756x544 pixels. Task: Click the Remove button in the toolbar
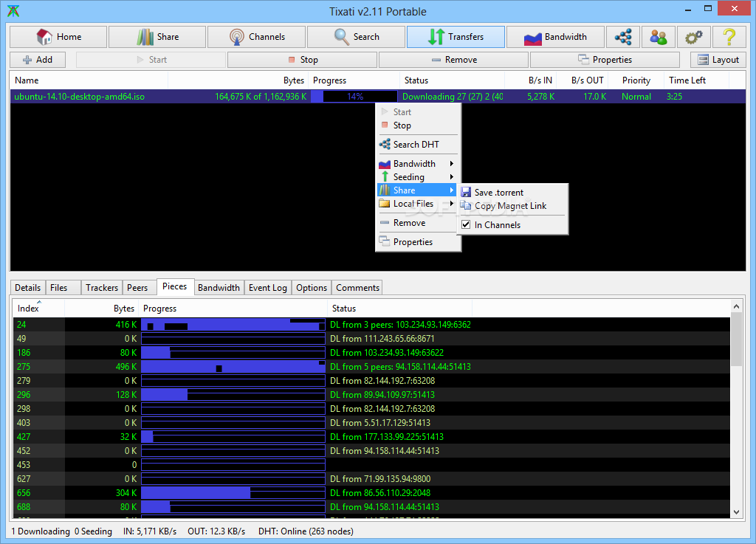point(454,60)
